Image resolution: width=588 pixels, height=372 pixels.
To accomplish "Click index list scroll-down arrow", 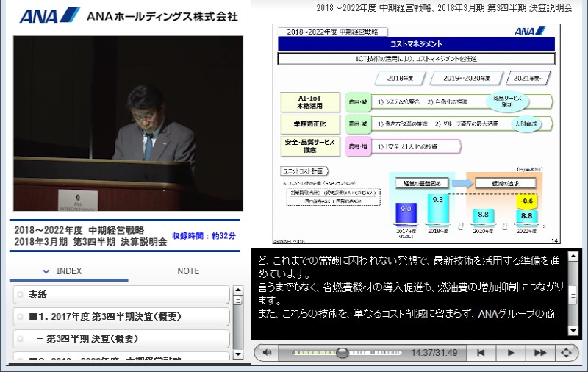I will (x=237, y=354).
